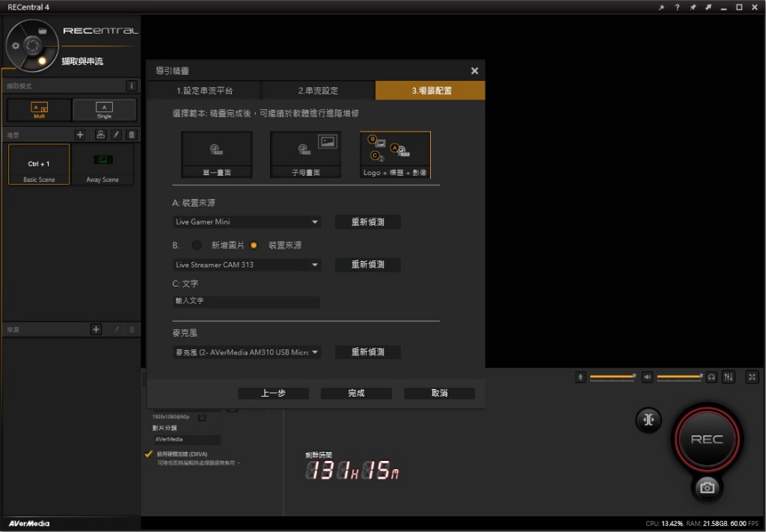Click the 輸入文字 text field

click(x=247, y=301)
